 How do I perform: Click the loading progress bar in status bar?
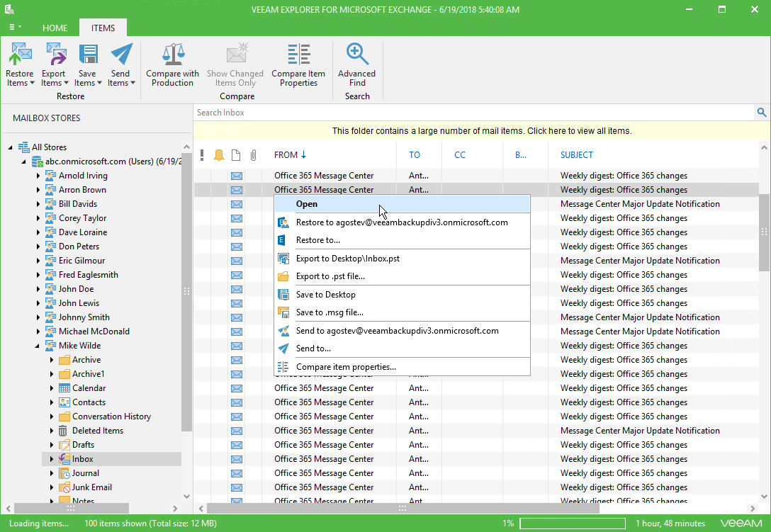573,523
